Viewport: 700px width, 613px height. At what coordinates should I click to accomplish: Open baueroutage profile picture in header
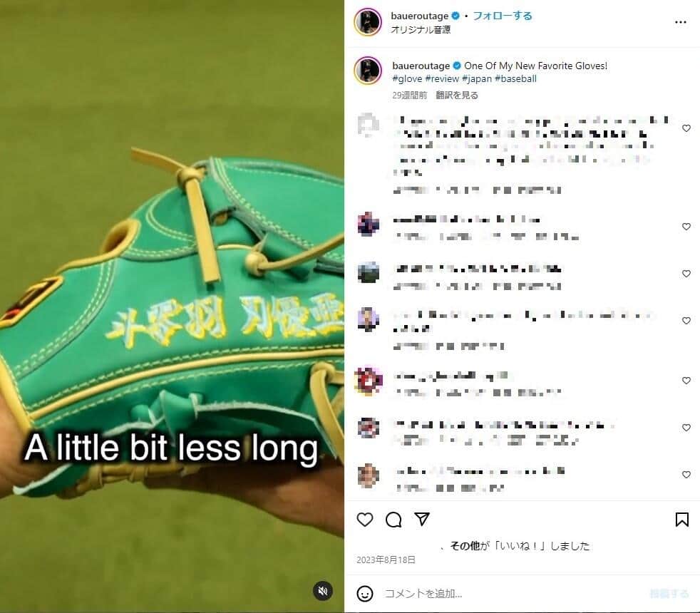coord(368,21)
